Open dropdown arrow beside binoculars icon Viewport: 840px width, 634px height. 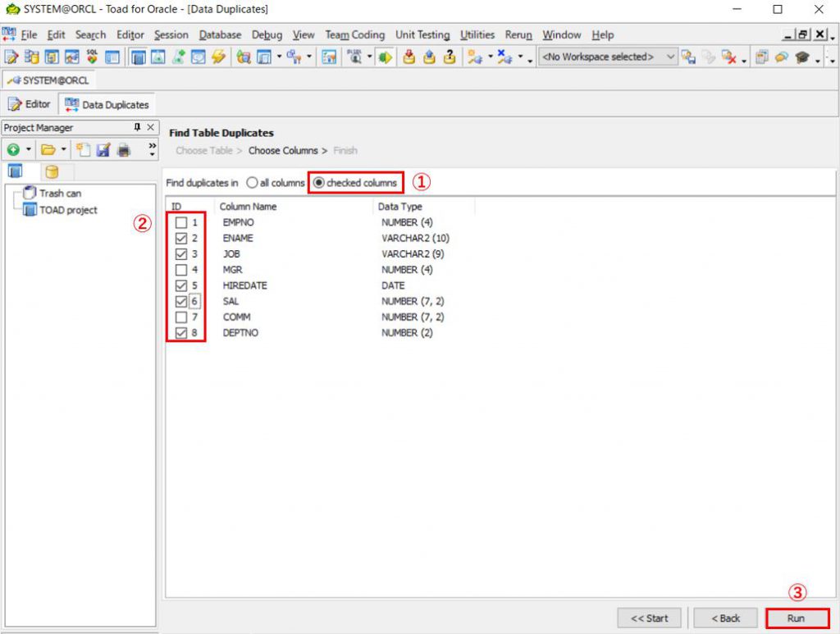pyautogui.click(x=369, y=57)
